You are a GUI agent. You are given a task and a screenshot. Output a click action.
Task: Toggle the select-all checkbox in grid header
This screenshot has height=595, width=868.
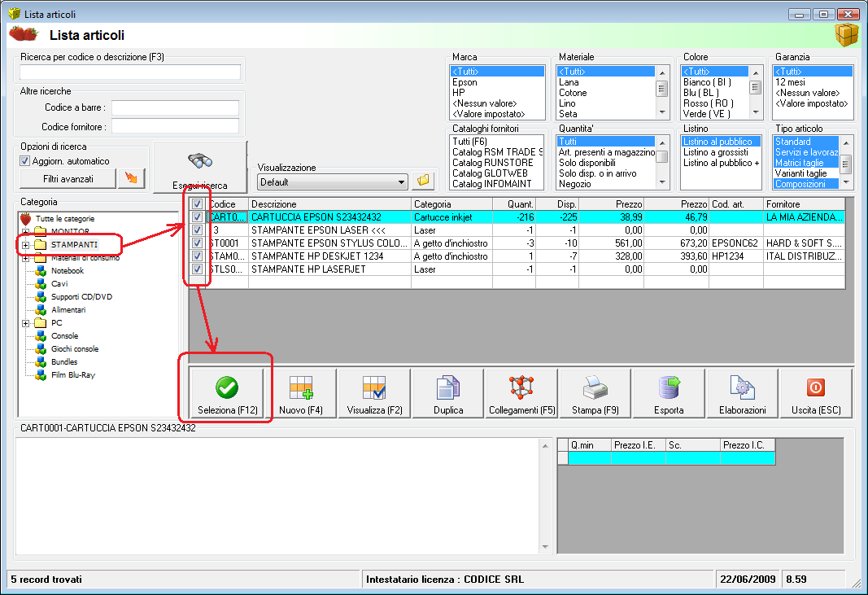click(x=197, y=203)
